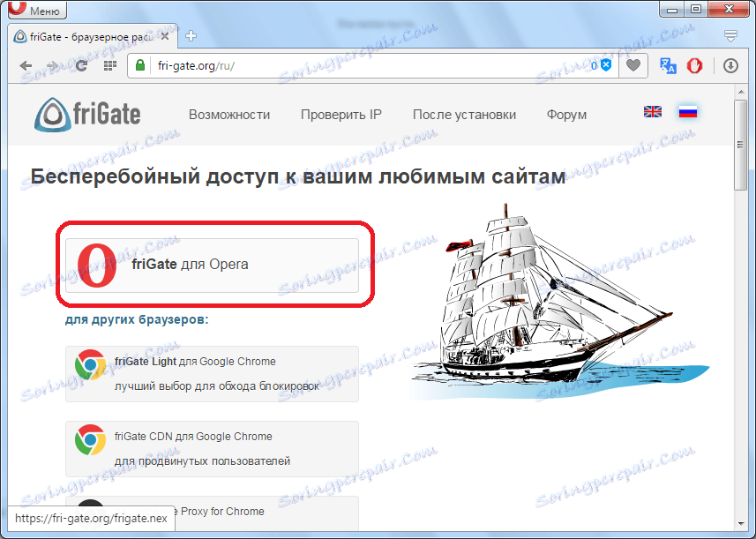Open the downloads icon
Image resolution: width=756 pixels, height=539 pixels.
[x=731, y=65]
